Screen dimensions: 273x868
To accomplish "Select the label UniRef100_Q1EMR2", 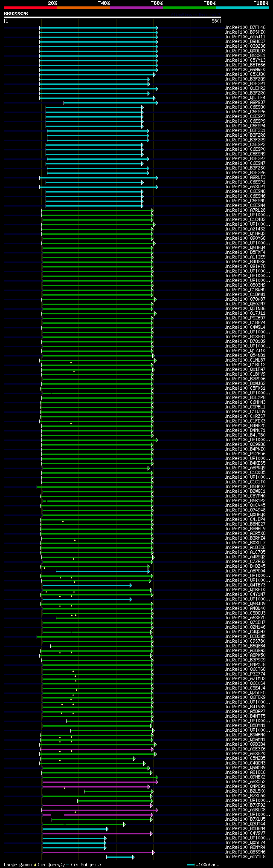I will (245, 89).
